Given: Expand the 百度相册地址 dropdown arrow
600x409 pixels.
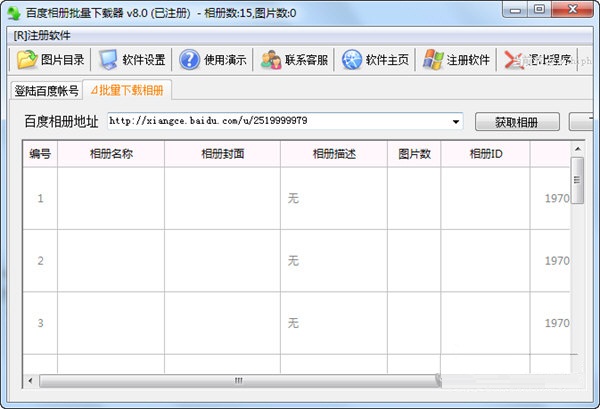Looking at the screenshot, I should 456,122.
